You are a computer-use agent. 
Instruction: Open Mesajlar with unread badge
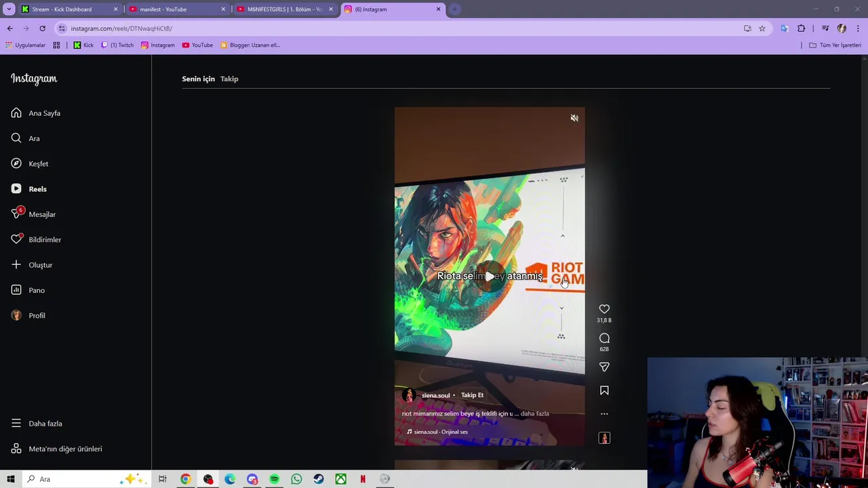(33, 214)
